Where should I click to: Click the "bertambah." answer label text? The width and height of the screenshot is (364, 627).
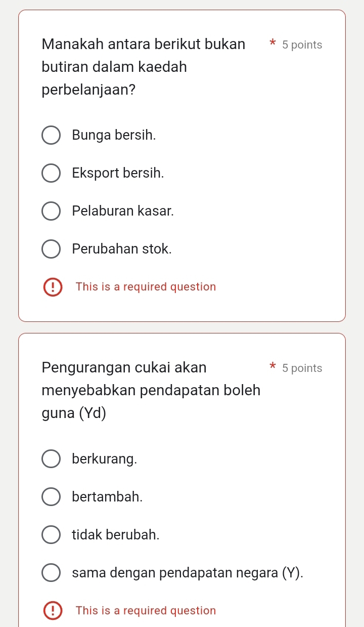[x=107, y=497]
